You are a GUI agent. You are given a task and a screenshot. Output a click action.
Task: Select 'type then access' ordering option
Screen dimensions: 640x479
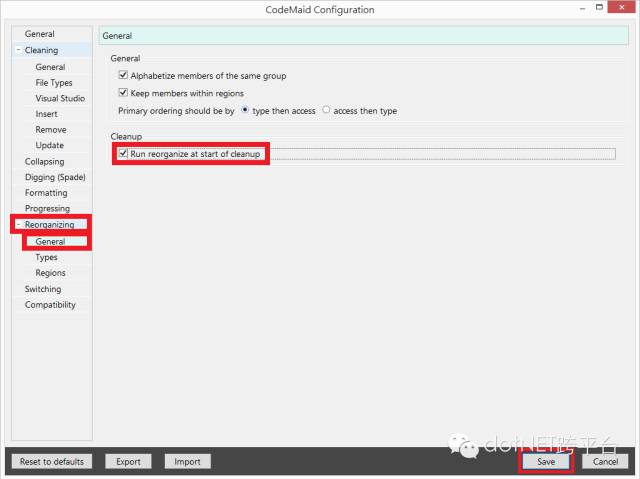pyautogui.click(x=245, y=110)
